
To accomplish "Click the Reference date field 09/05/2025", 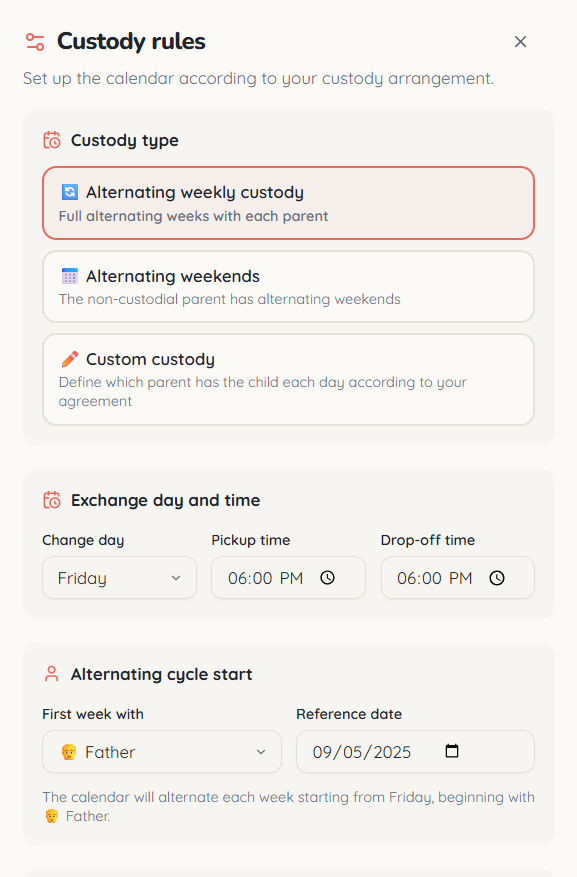I will (x=415, y=752).
